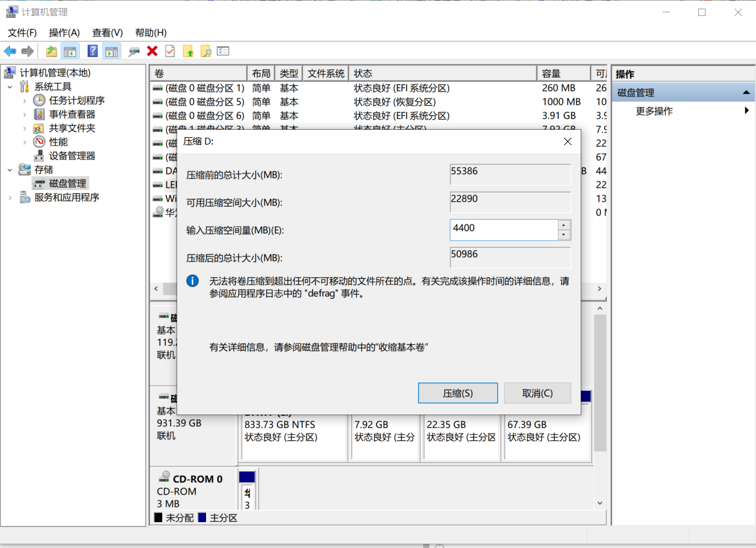756x548 pixels.
Task: Open Help via the blue question-mark icon
Action: 93,51
